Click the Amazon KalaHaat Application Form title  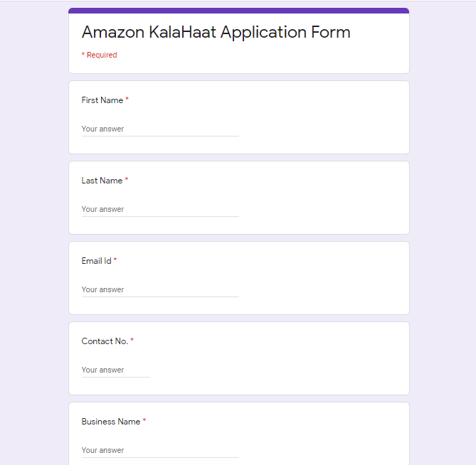point(216,32)
